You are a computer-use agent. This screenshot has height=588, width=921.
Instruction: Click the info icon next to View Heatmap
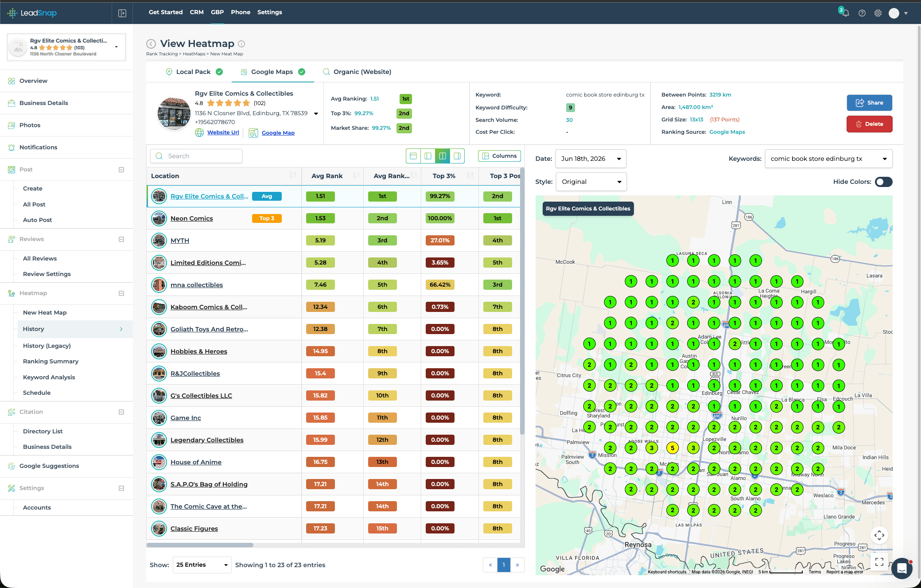pyautogui.click(x=241, y=43)
